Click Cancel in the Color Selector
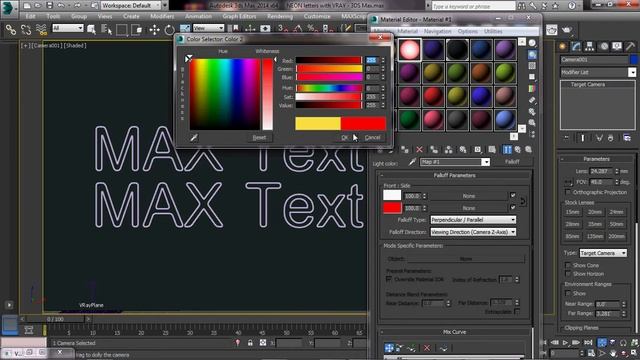 coord(372,138)
